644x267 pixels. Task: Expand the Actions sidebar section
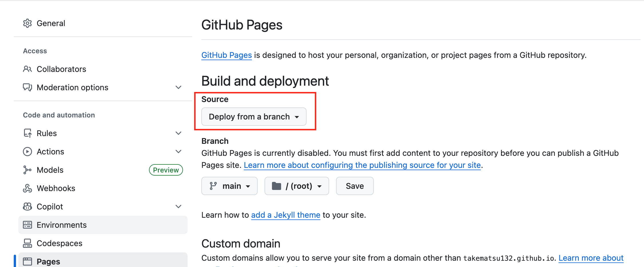[x=178, y=151]
